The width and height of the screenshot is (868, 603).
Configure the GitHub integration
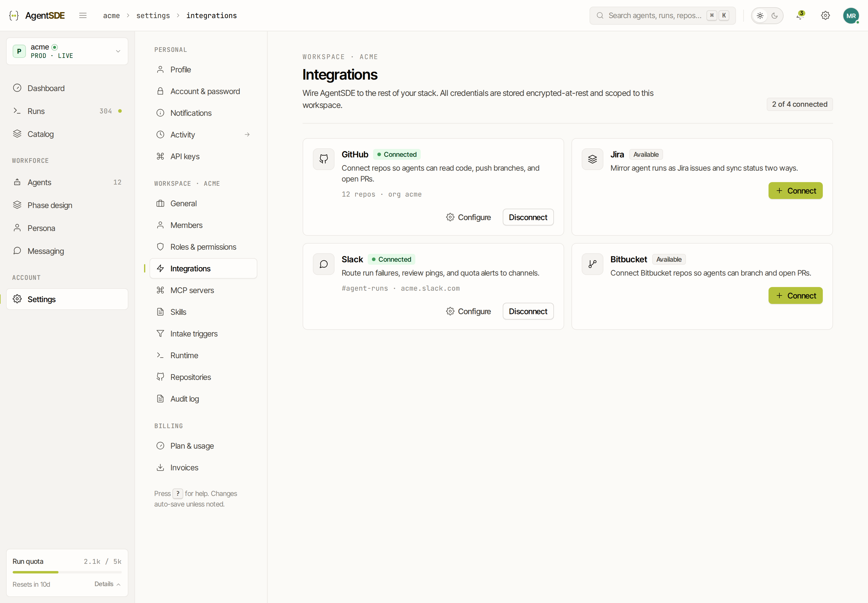468,217
